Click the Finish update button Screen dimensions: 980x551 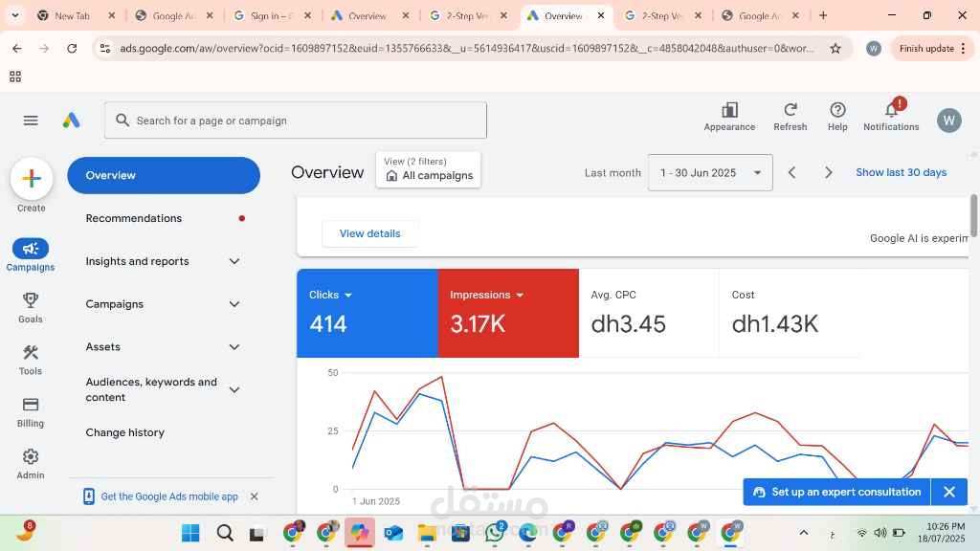(x=932, y=48)
